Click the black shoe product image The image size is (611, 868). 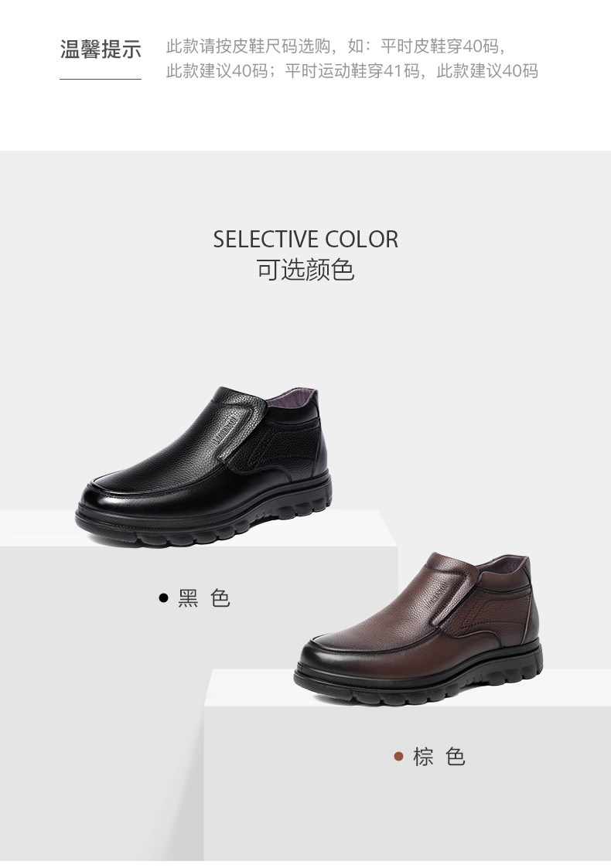click(204, 466)
